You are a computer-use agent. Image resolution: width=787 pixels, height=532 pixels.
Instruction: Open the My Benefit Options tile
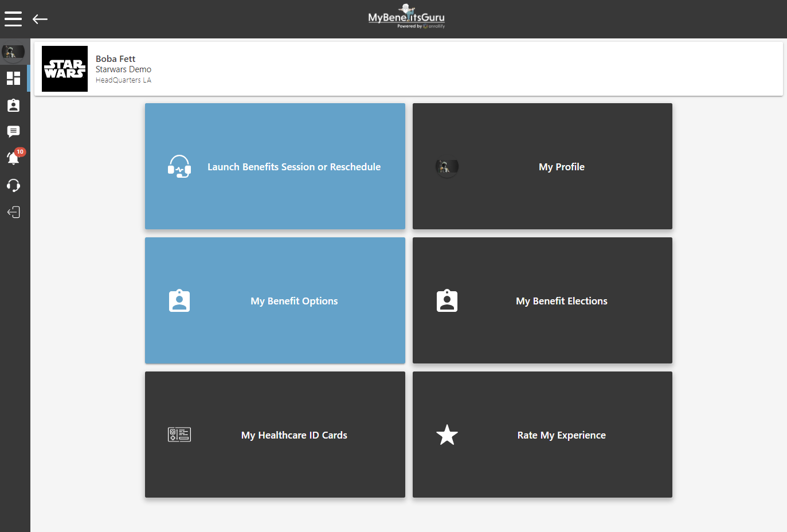275,300
